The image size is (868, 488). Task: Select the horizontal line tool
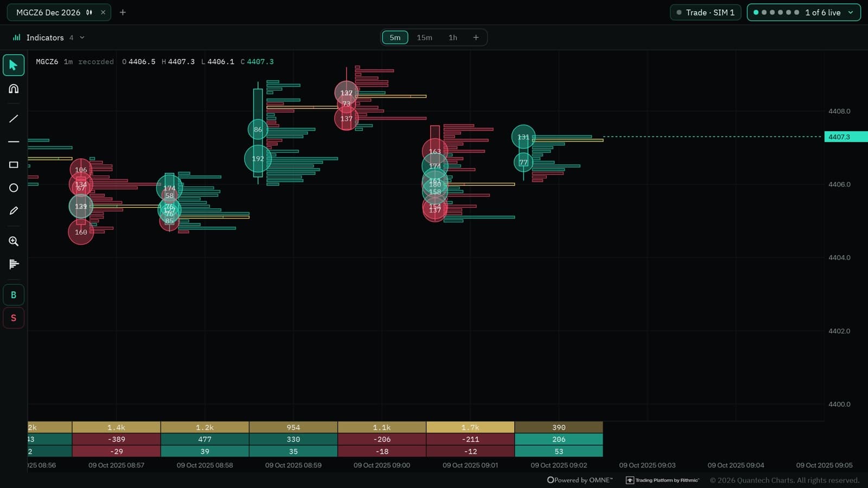click(x=14, y=142)
